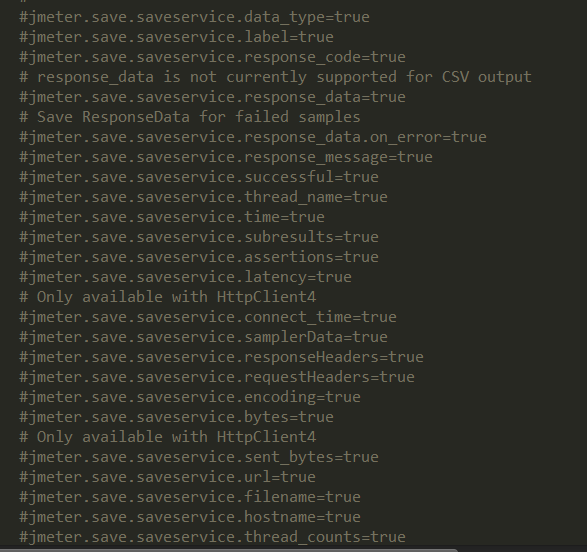Click the saveservice.time=true line
Viewport: 587px width, 552px height.
(172, 217)
